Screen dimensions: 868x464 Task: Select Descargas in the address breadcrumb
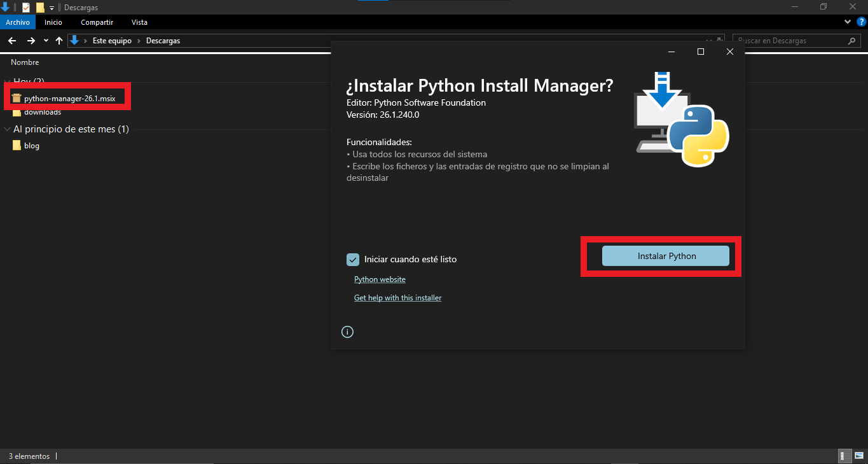(163, 41)
